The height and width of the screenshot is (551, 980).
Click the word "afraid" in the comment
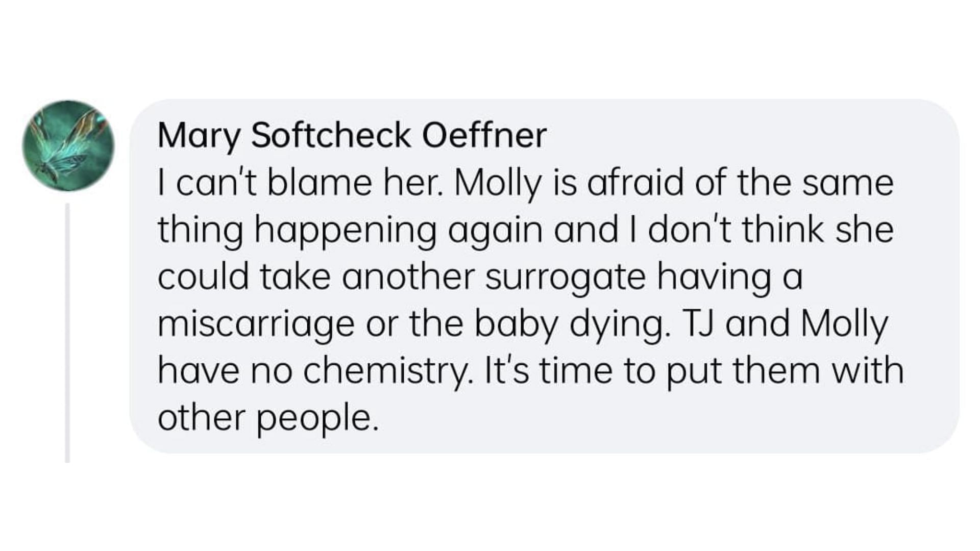tap(635, 183)
